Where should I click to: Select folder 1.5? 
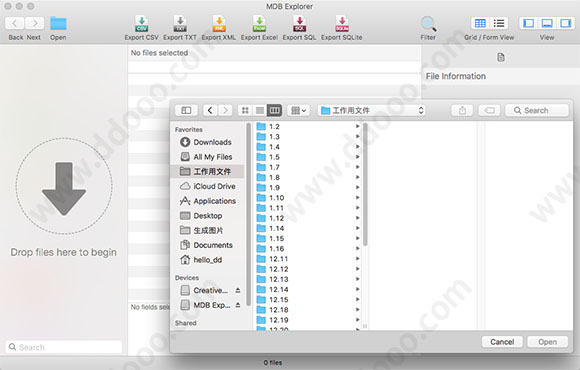pos(308,157)
